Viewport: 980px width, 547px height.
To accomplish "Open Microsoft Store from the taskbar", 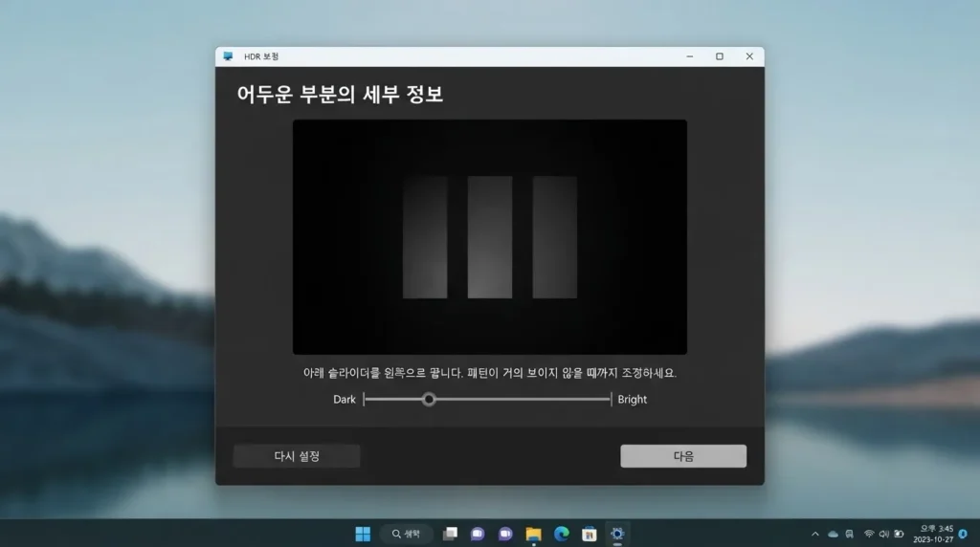I will (x=589, y=534).
